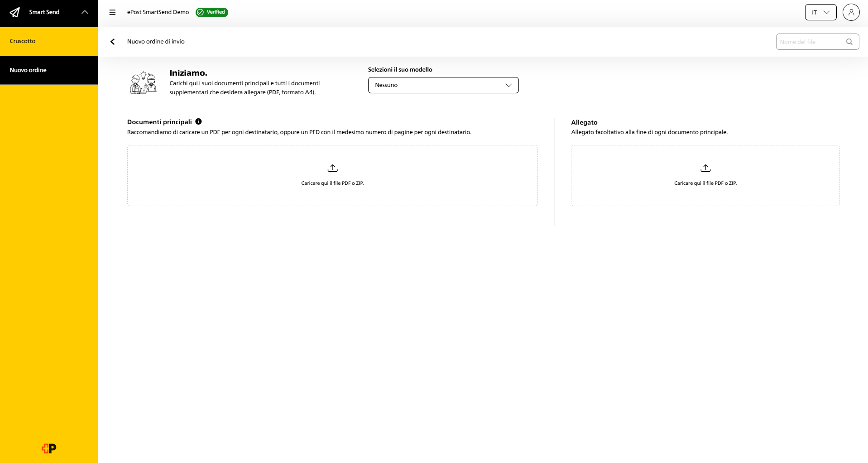868x463 pixels.
Task: Open the user account profile icon
Action: click(851, 12)
